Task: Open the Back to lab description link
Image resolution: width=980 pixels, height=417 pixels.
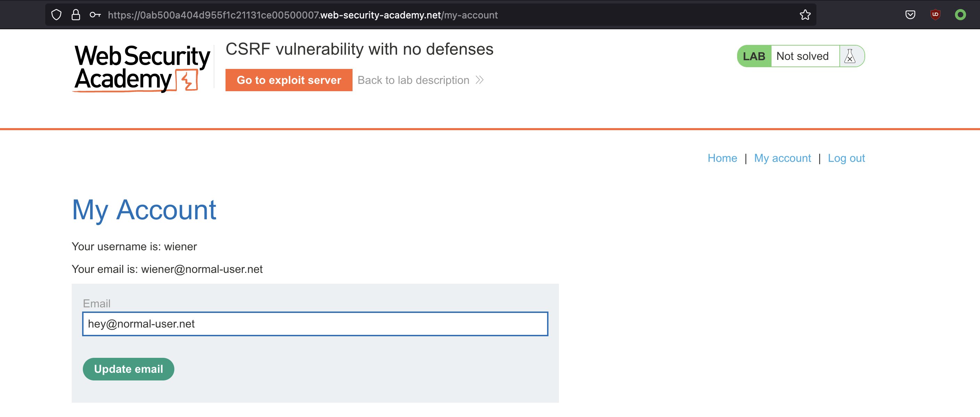Action: (x=413, y=80)
